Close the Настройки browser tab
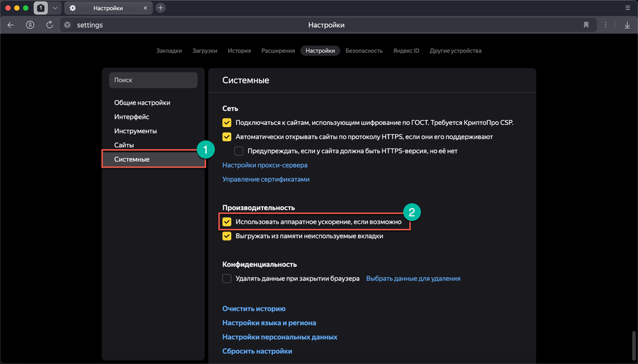638x364 pixels. pyautogui.click(x=145, y=8)
